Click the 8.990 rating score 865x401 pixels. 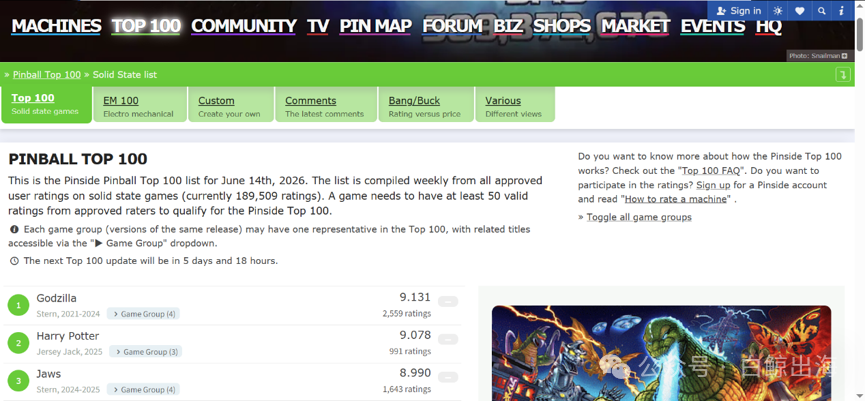(415, 373)
